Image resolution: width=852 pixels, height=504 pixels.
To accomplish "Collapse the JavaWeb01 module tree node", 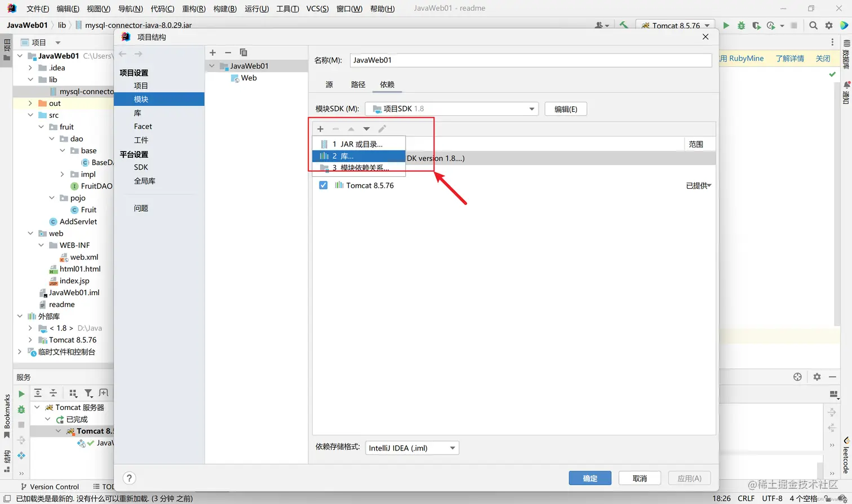I will click(x=212, y=66).
